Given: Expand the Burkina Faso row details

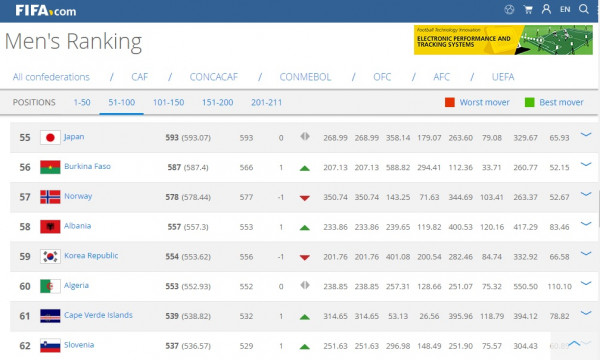Looking at the screenshot, I should click(x=586, y=164).
